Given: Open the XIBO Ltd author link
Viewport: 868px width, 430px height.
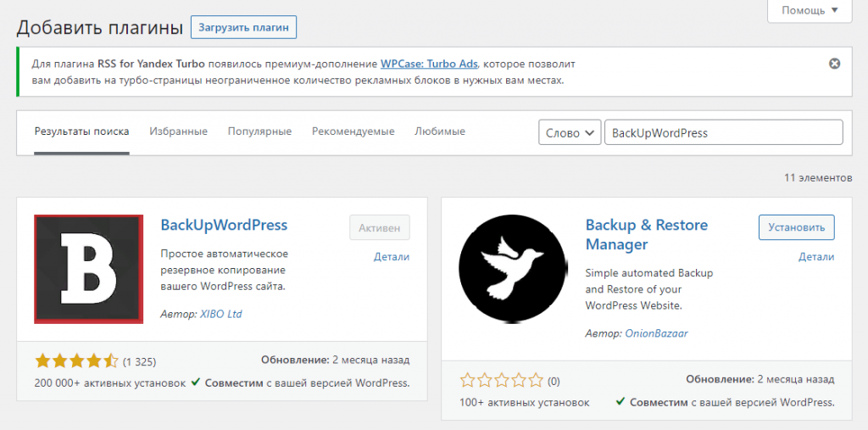Looking at the screenshot, I should [x=220, y=314].
